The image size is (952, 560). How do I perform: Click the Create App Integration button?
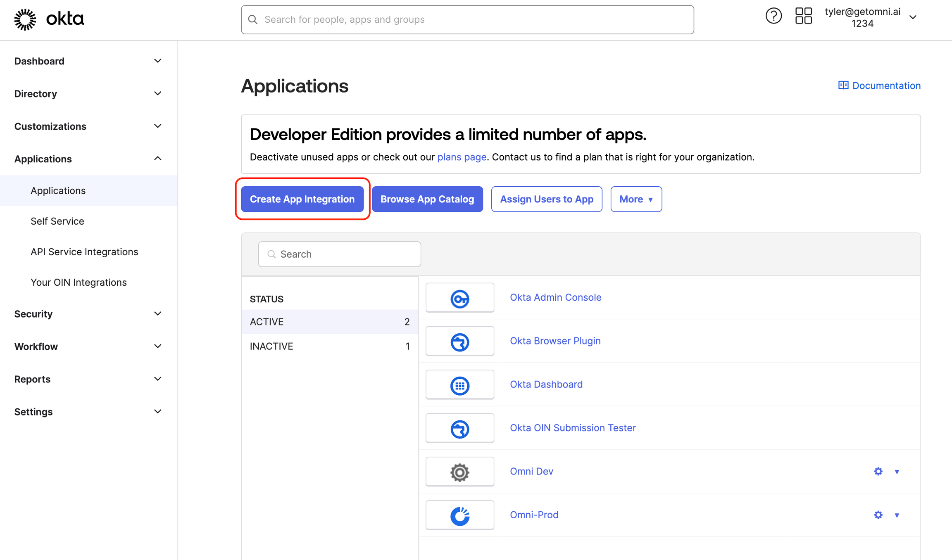click(302, 199)
